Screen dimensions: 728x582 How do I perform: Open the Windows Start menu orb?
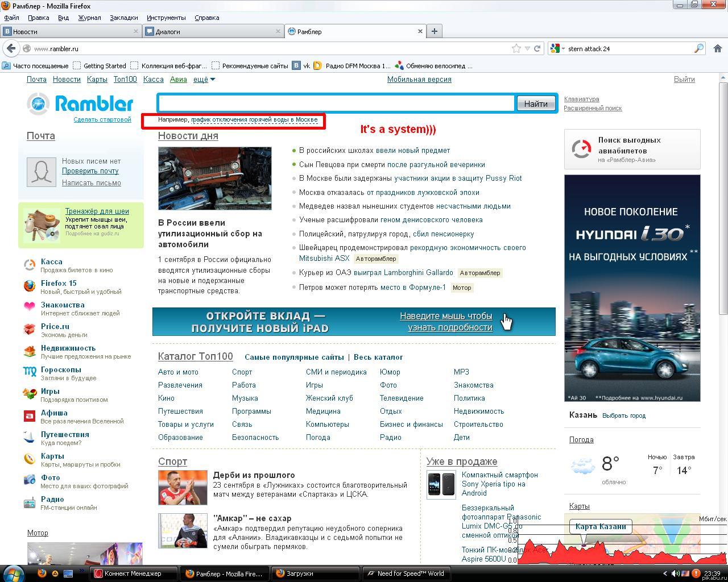(13, 573)
